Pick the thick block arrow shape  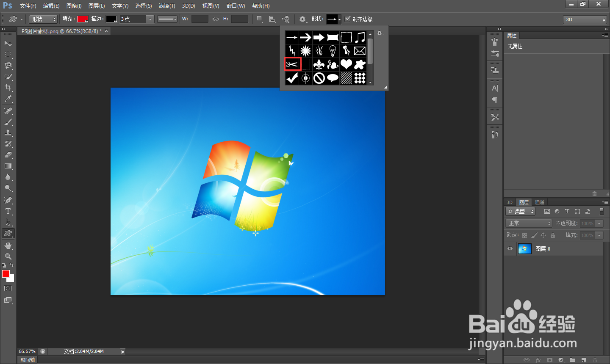tap(319, 37)
